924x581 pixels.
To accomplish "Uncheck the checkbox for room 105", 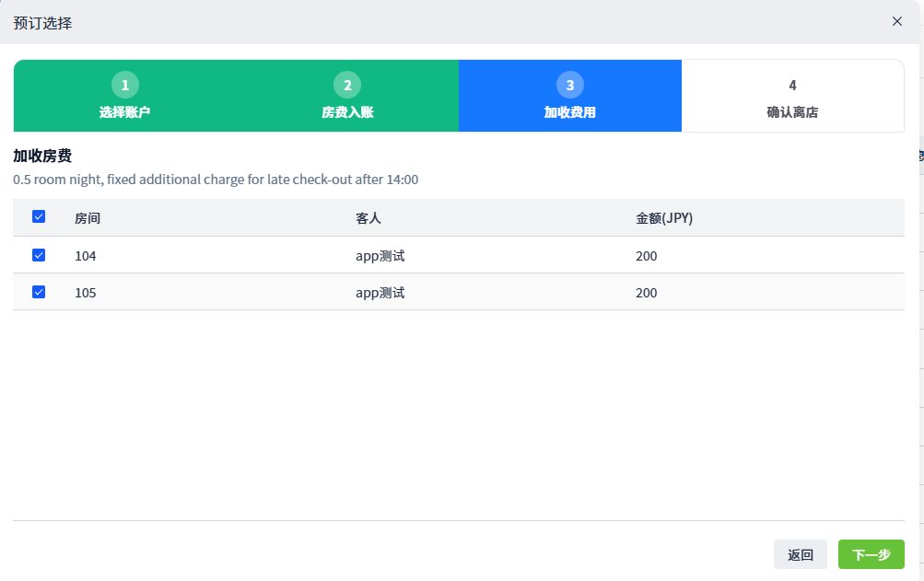I will [x=39, y=292].
